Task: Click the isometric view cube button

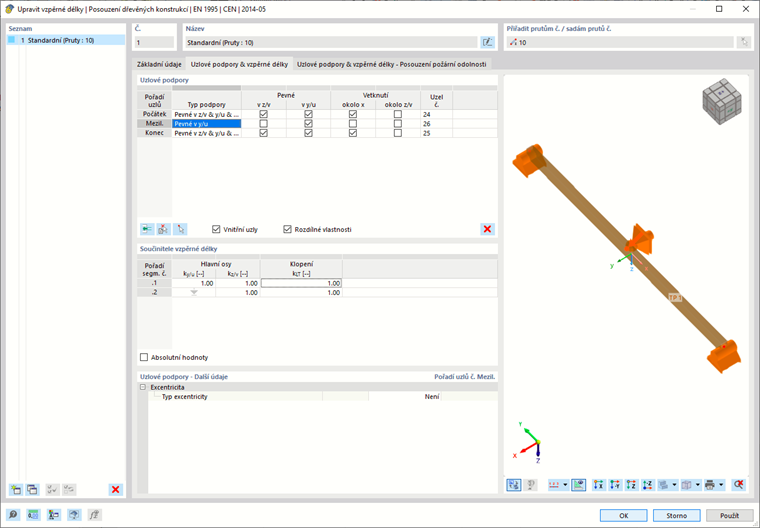Action: pos(663,484)
